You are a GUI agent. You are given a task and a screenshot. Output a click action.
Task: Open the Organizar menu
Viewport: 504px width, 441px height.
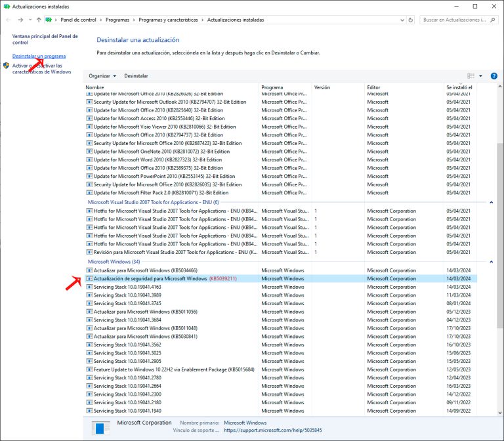tap(102, 76)
